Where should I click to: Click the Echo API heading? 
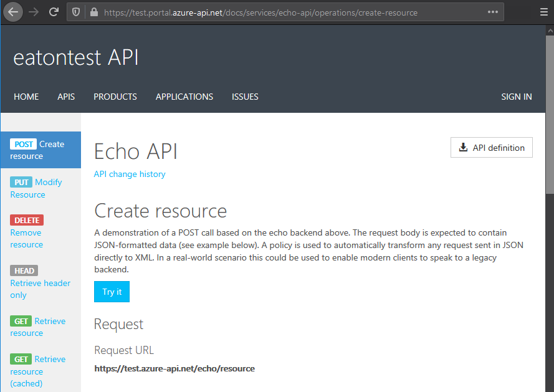136,151
